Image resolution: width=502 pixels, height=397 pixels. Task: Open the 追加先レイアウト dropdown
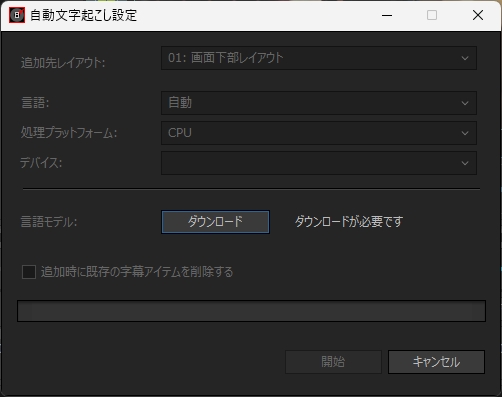pyautogui.click(x=319, y=58)
